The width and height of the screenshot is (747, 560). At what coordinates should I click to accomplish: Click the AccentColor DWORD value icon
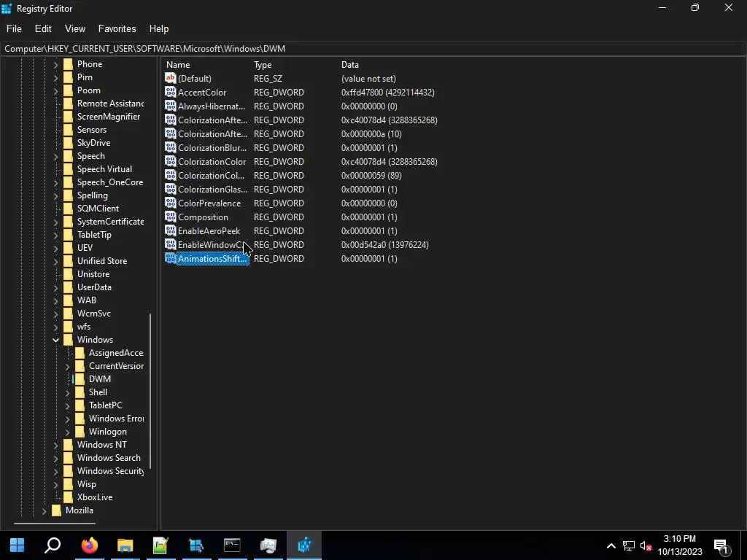tap(170, 92)
